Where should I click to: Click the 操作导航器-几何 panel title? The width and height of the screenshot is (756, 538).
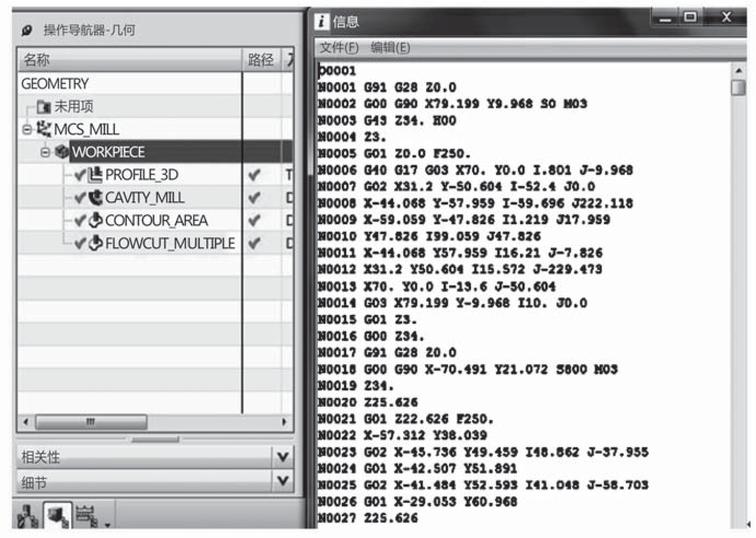89,30
